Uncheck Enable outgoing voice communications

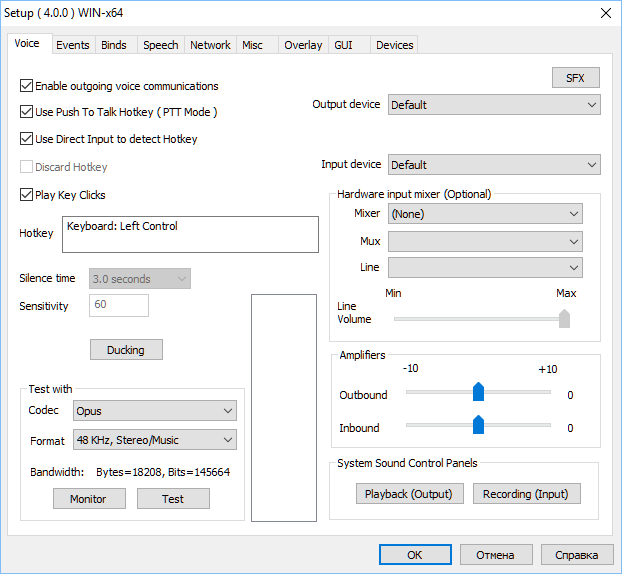[26, 86]
